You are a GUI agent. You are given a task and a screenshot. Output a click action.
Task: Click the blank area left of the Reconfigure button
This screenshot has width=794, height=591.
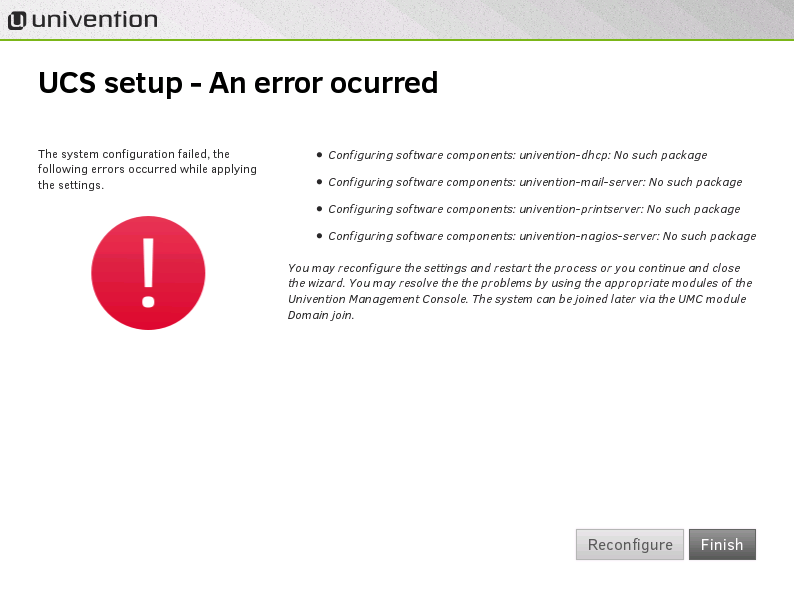(300, 544)
